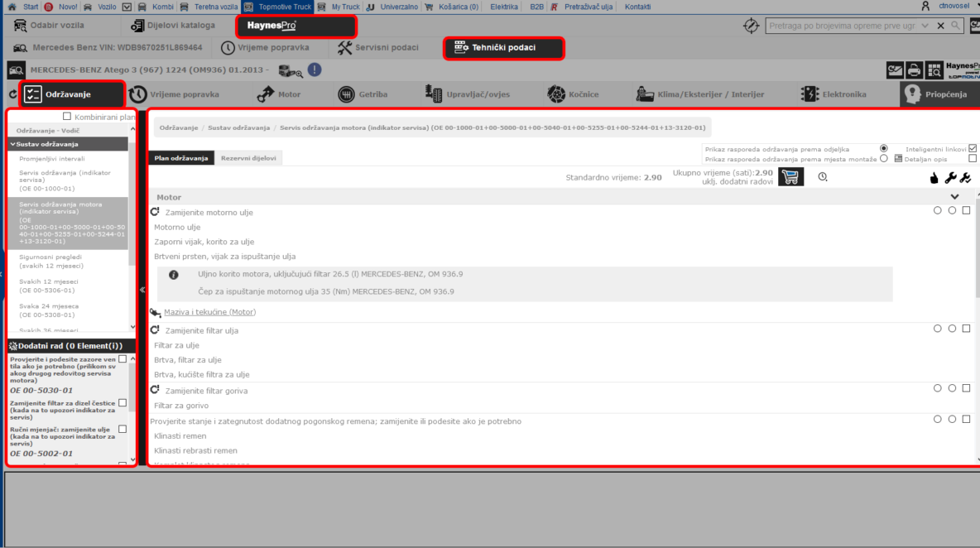Screen dimensions: 980x548
Task: Check the Ručni mjenjač oil change box
Action: (x=122, y=430)
